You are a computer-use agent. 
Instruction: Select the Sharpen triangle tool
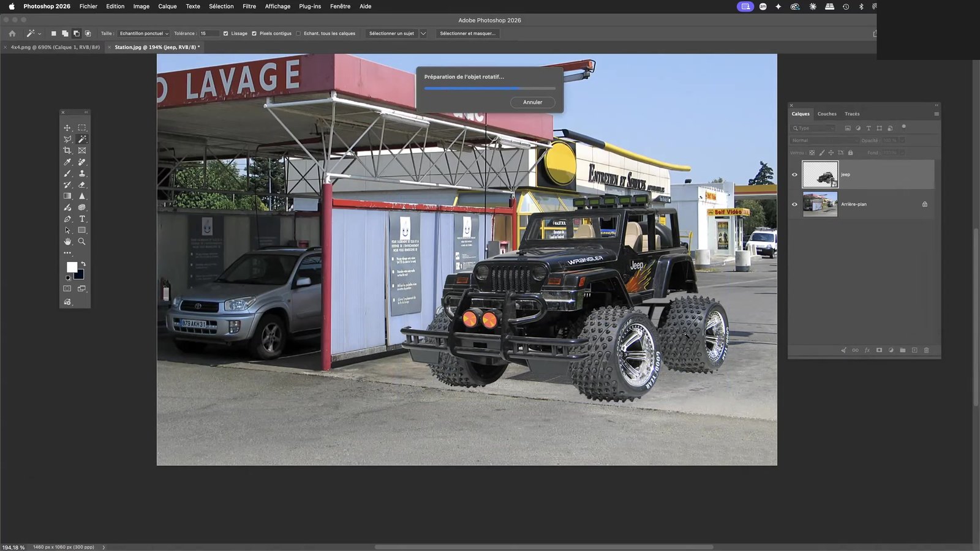pos(82,196)
